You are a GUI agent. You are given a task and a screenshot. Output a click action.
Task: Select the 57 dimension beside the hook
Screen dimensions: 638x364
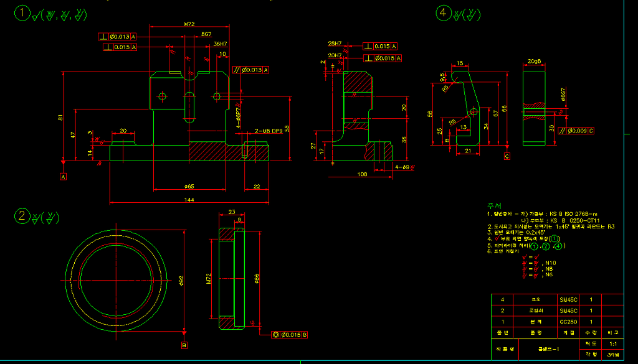click(x=495, y=113)
